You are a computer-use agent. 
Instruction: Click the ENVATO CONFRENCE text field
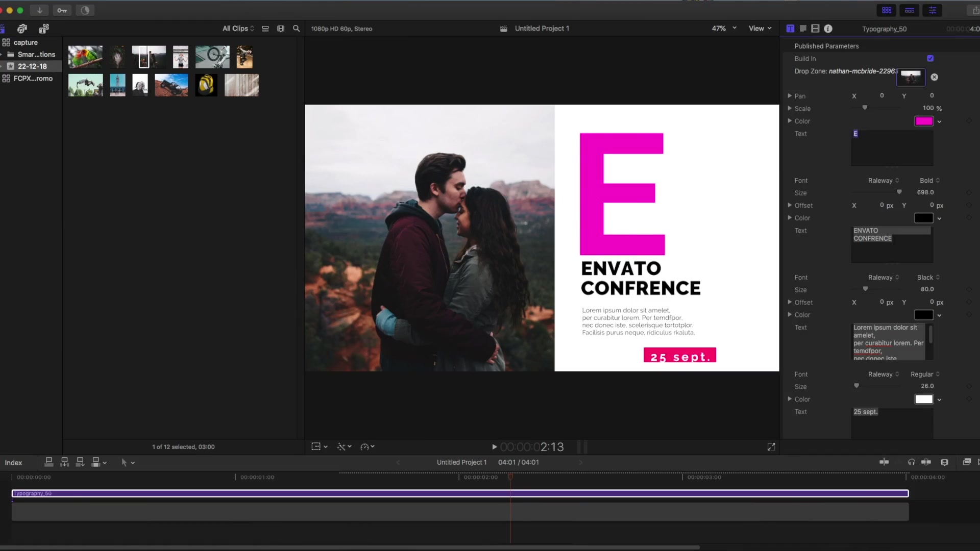892,245
